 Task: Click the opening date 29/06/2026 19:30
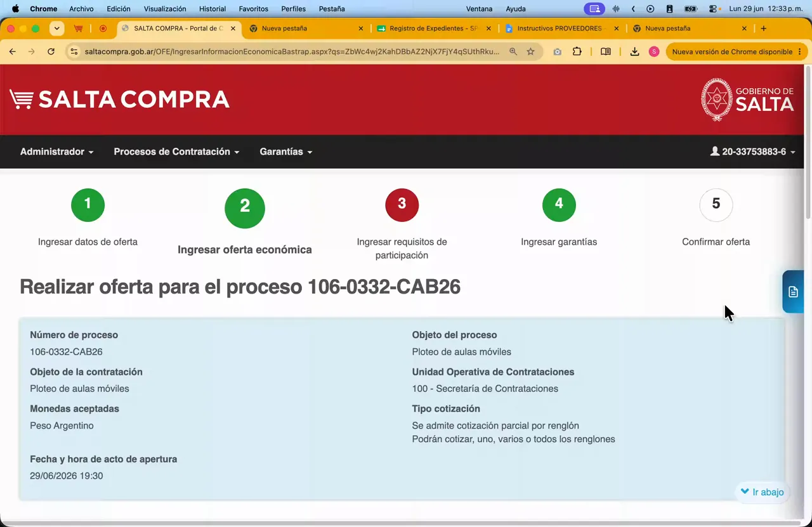(x=66, y=476)
